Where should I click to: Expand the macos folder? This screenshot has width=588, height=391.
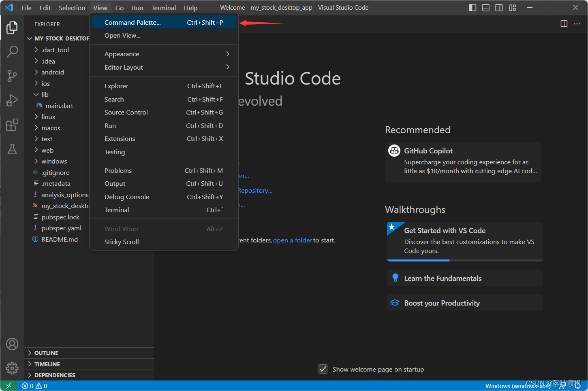coord(51,128)
